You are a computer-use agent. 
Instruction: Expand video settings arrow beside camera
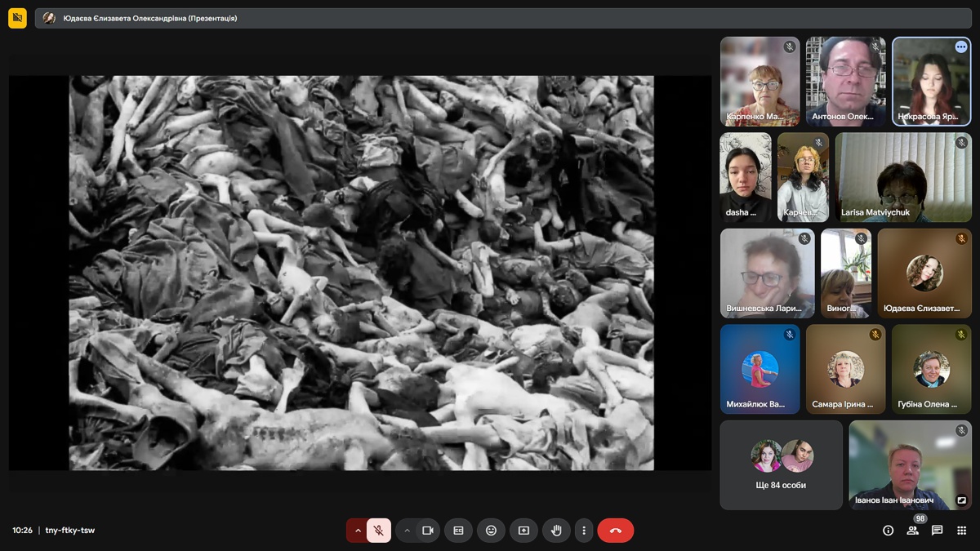407,531
